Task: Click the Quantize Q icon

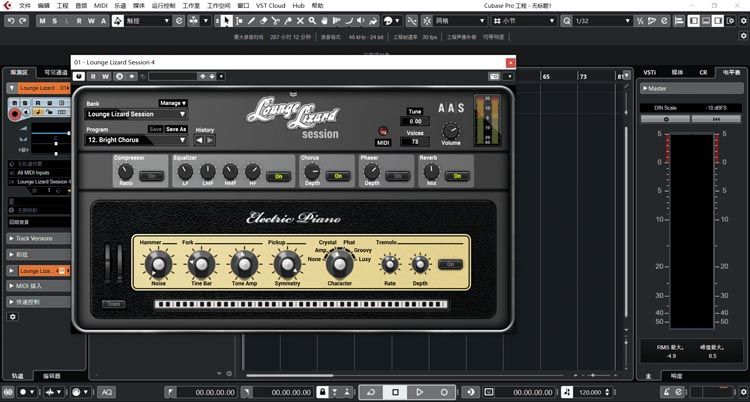Action: (567, 21)
